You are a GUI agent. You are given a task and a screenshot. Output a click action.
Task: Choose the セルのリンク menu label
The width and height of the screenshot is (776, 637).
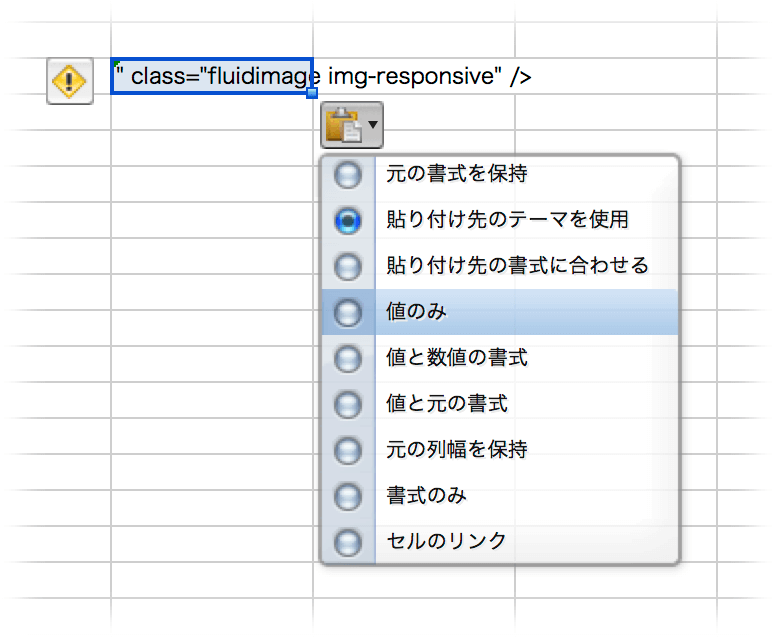[446, 542]
